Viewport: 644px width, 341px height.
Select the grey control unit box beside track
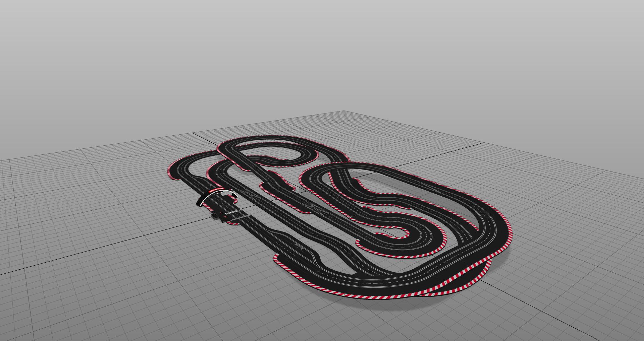click(215, 217)
